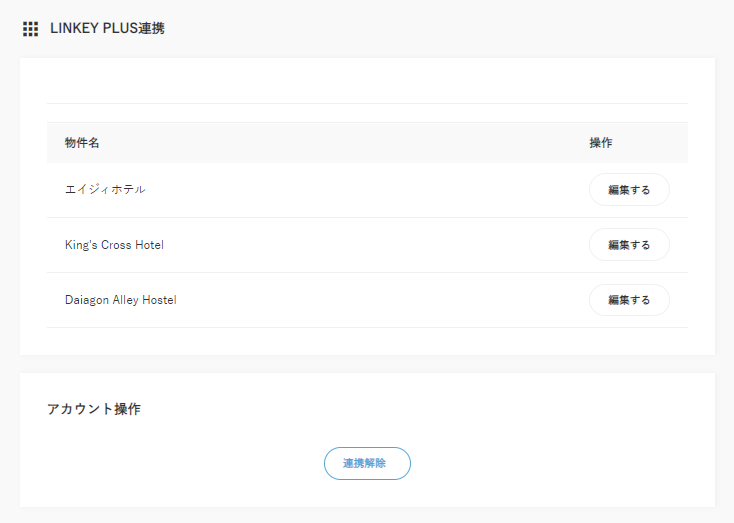Click the LINKEY PLUS連携 page title
The height and width of the screenshot is (523, 734).
pos(107,29)
